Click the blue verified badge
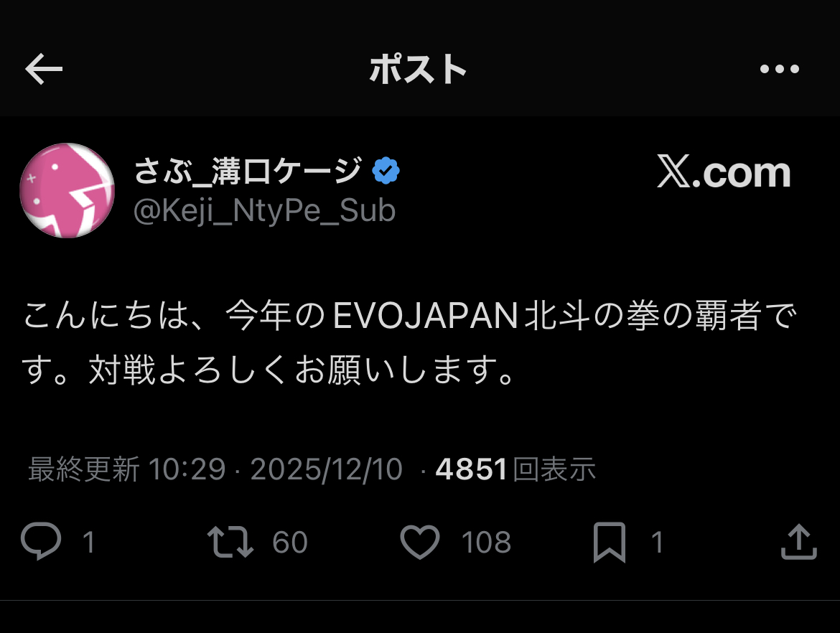The width and height of the screenshot is (840, 633). point(386,172)
